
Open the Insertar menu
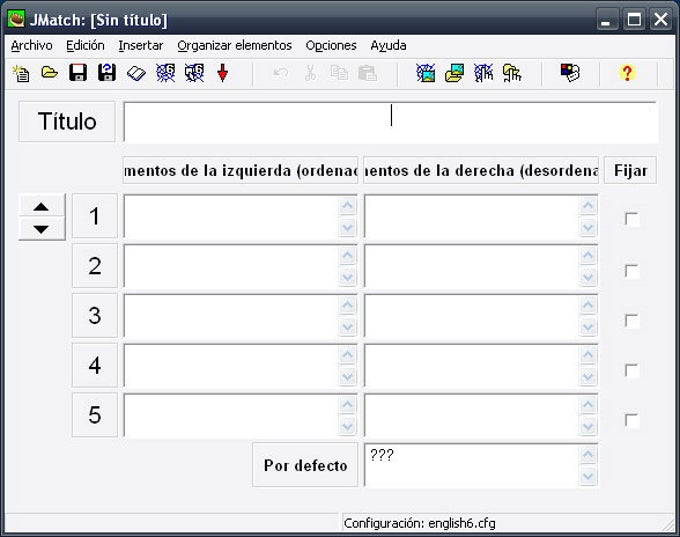click(141, 46)
